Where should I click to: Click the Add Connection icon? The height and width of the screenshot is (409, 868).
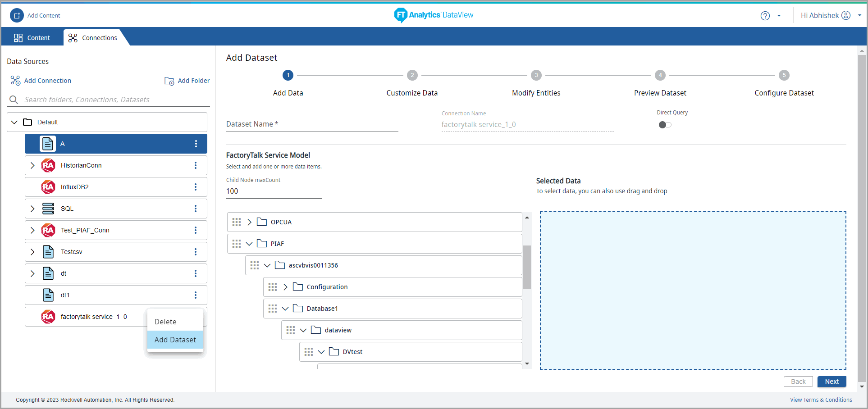[x=15, y=81]
